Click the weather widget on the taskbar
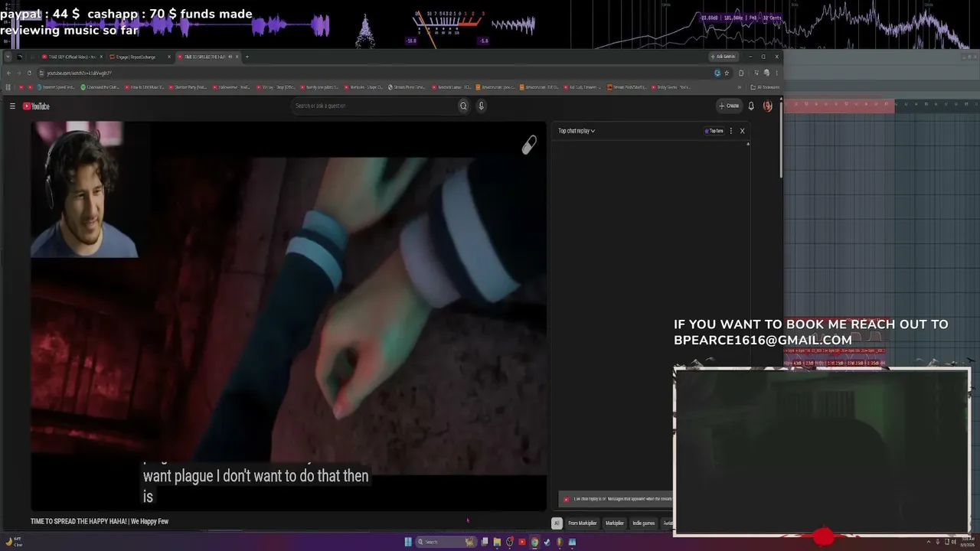980x551 pixels. [x=14, y=542]
